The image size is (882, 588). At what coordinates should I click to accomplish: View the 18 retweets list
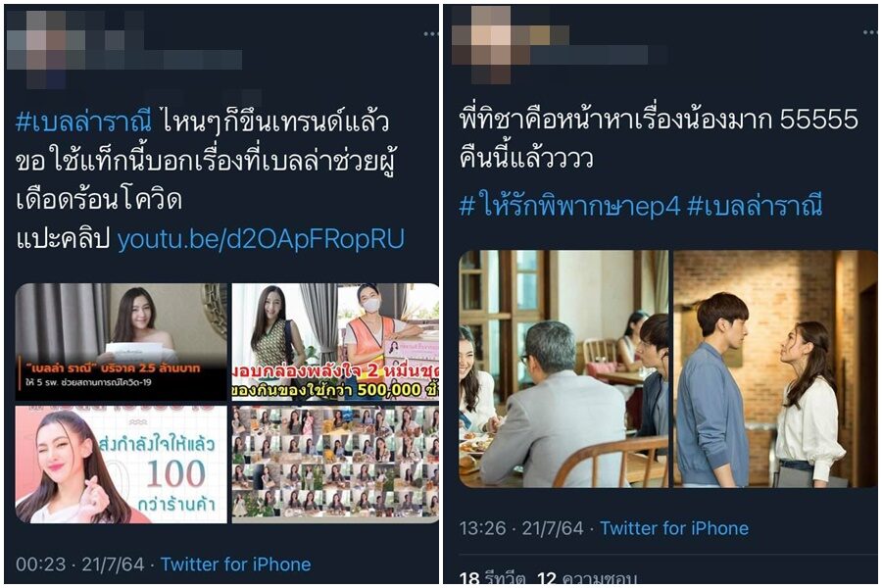(x=492, y=578)
